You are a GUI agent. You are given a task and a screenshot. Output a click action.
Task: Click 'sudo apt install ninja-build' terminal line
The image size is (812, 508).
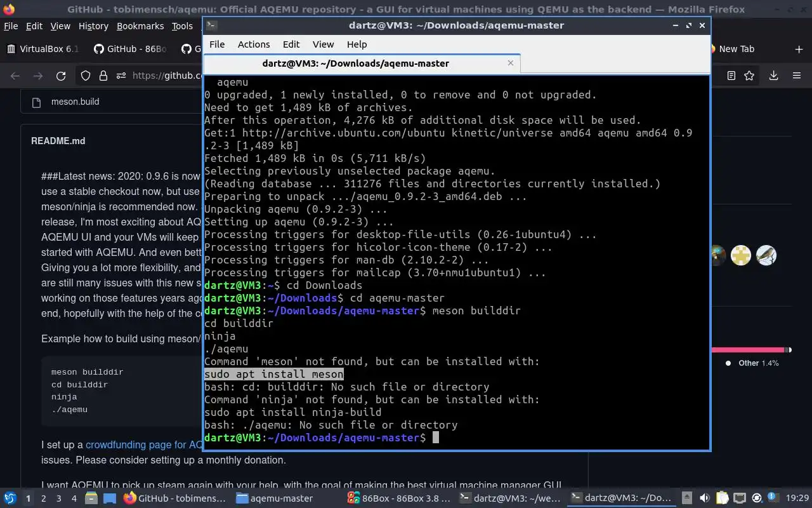[x=292, y=412]
